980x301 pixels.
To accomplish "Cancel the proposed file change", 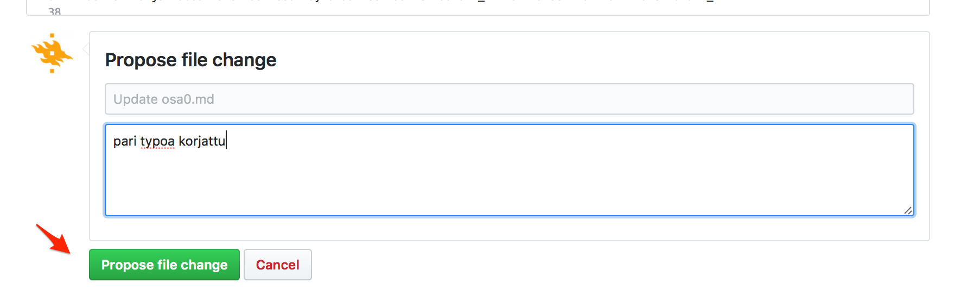I will 277,265.
